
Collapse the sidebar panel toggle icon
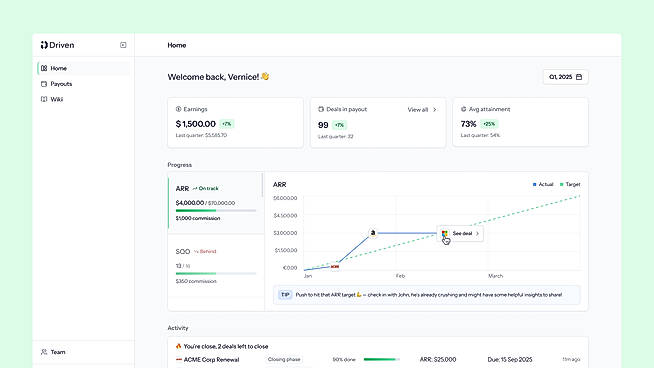(123, 45)
